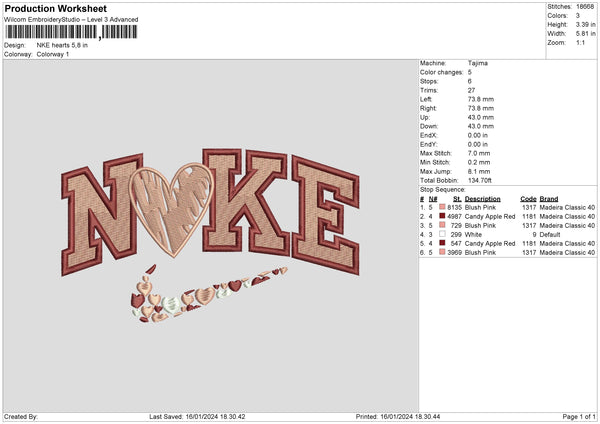Click the White swatch in stop row 4

(442, 234)
